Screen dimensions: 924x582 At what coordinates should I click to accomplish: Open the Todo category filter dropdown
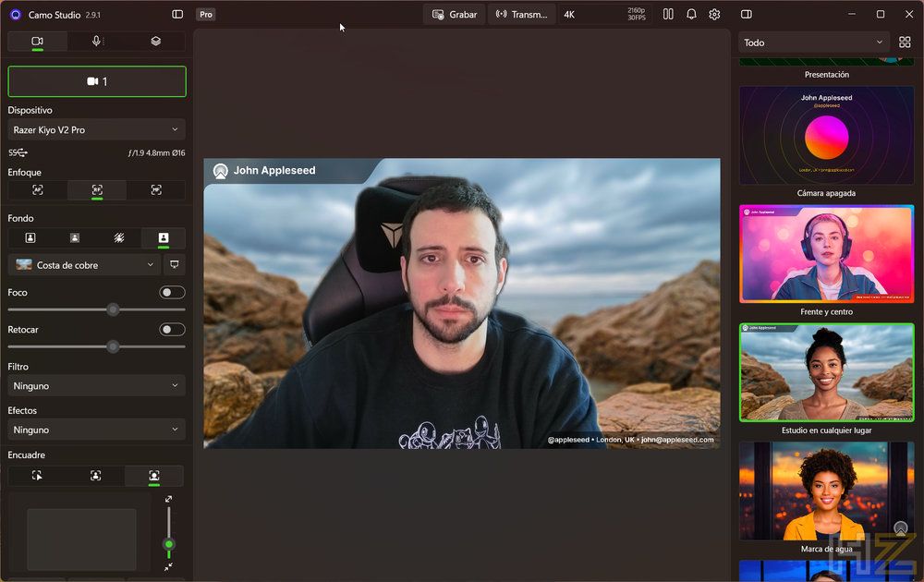[x=814, y=42]
